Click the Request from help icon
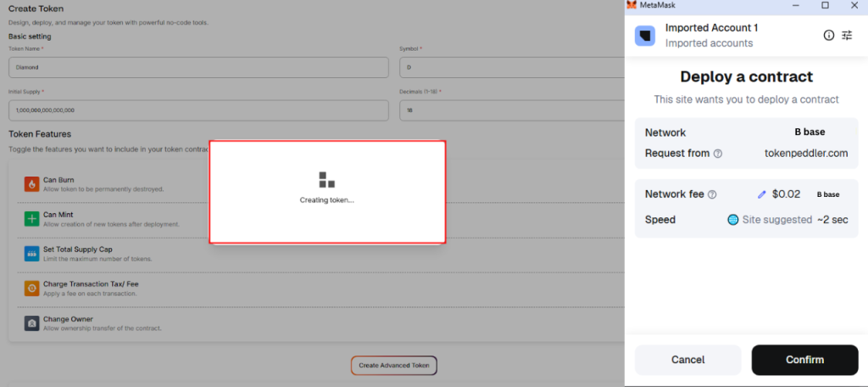 (x=718, y=154)
